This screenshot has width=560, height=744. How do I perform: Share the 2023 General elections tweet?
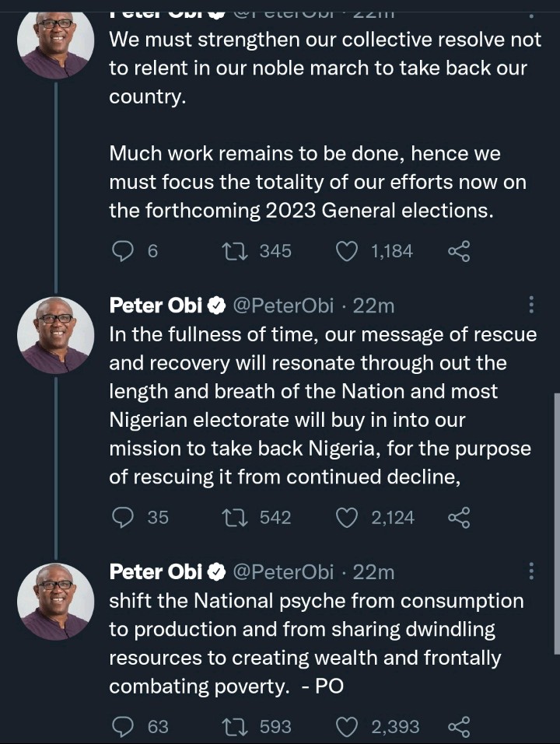coord(459,251)
